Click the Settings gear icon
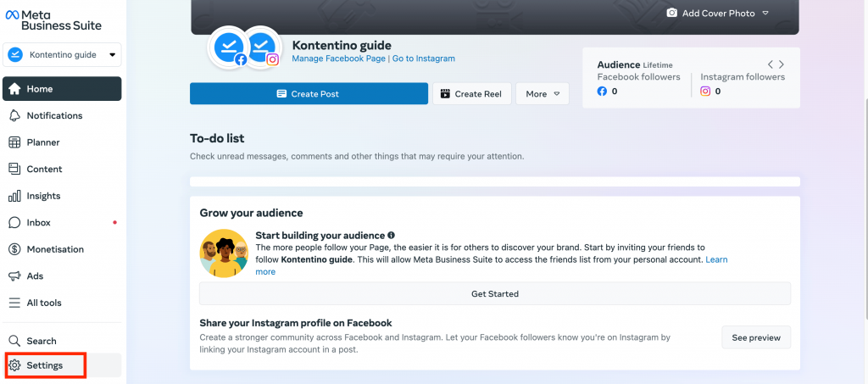 tap(14, 365)
